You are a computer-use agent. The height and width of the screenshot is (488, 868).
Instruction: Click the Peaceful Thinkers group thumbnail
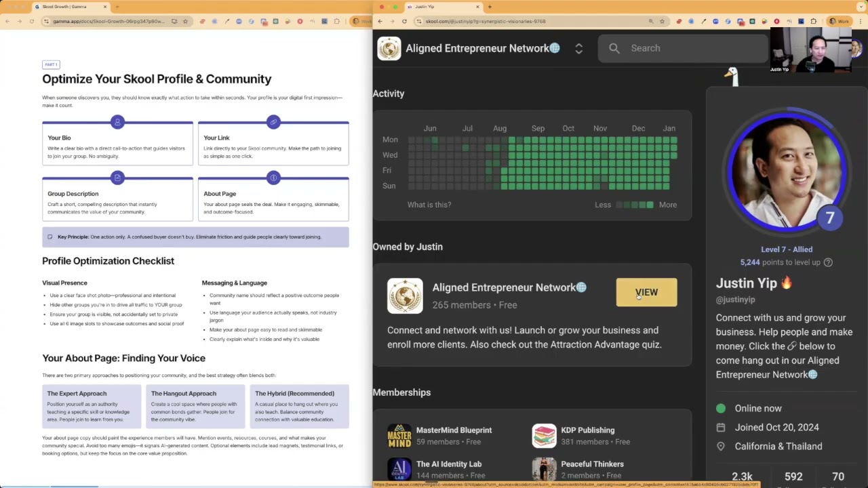click(x=544, y=469)
